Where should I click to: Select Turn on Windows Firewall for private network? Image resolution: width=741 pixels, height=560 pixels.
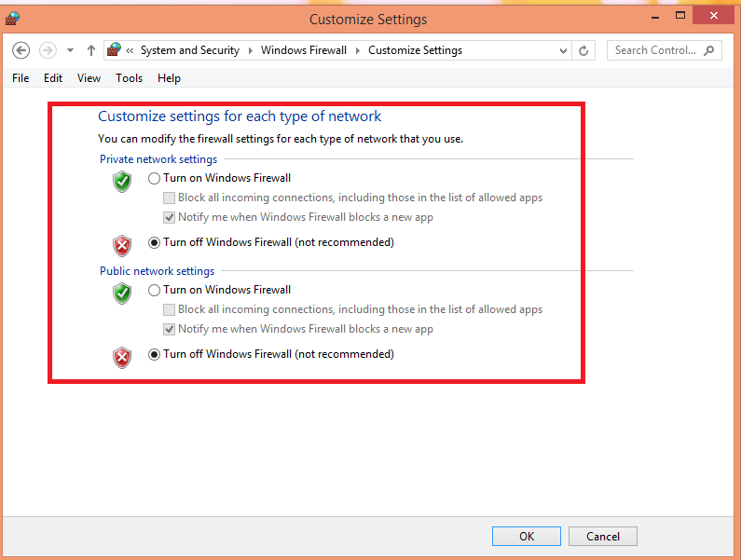pos(154,178)
